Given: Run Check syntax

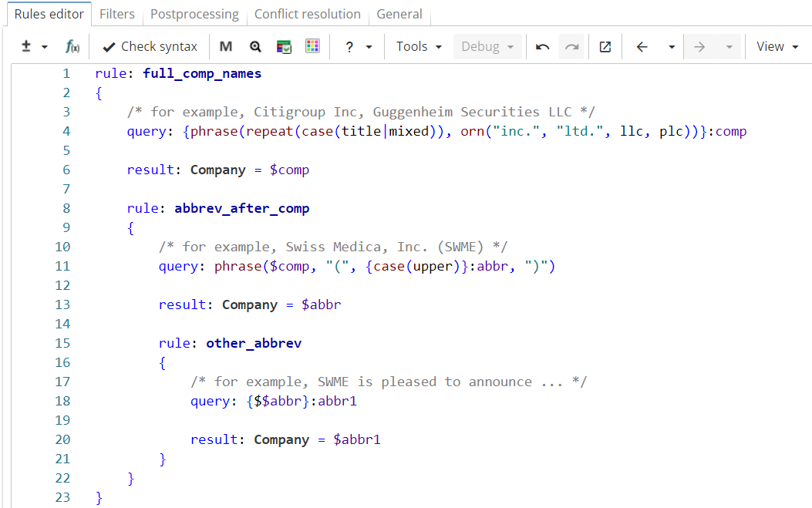Looking at the screenshot, I should coord(150,46).
